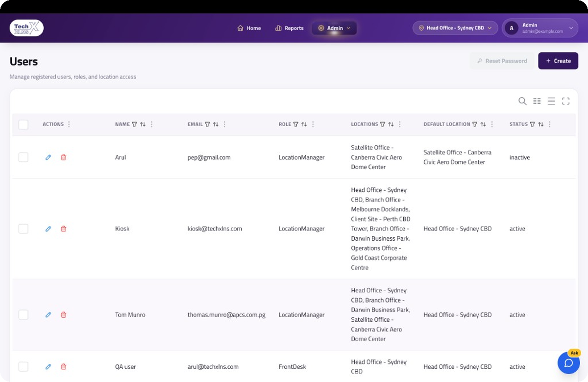Viewport: 588px width, 382px height.
Task: Edit the QA user row
Action: coord(48,366)
